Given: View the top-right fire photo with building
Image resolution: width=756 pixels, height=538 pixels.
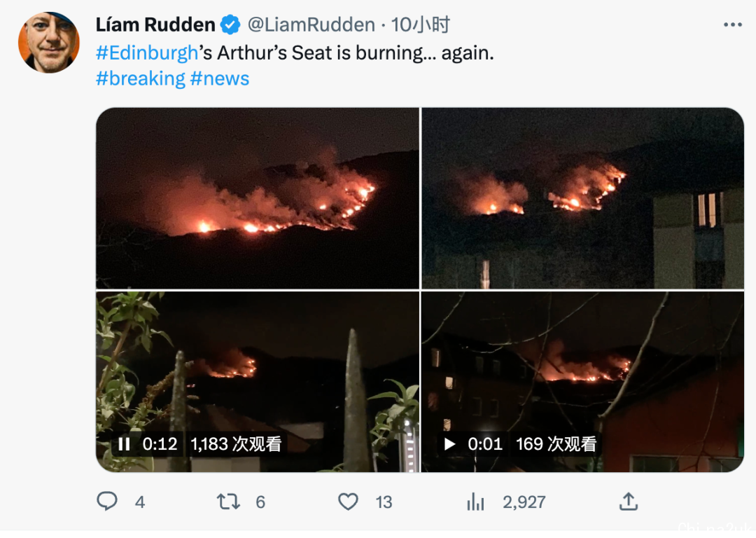Looking at the screenshot, I should [x=583, y=198].
